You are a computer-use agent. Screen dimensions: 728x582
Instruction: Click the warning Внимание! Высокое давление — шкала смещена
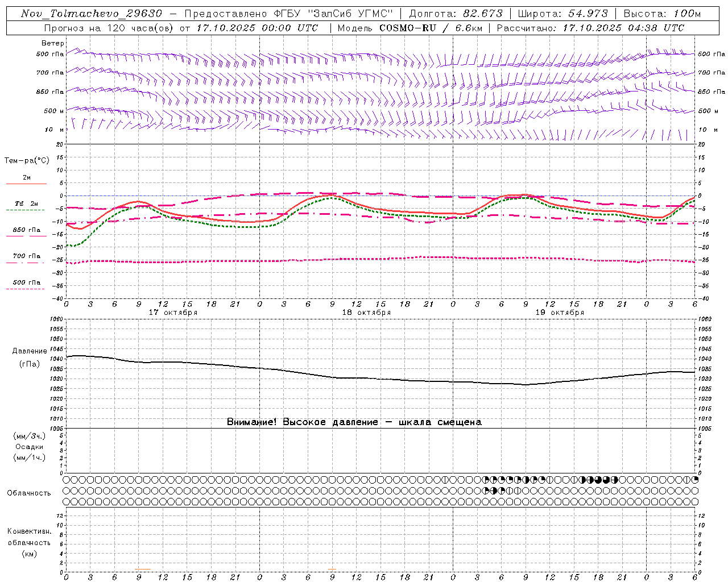point(354,422)
